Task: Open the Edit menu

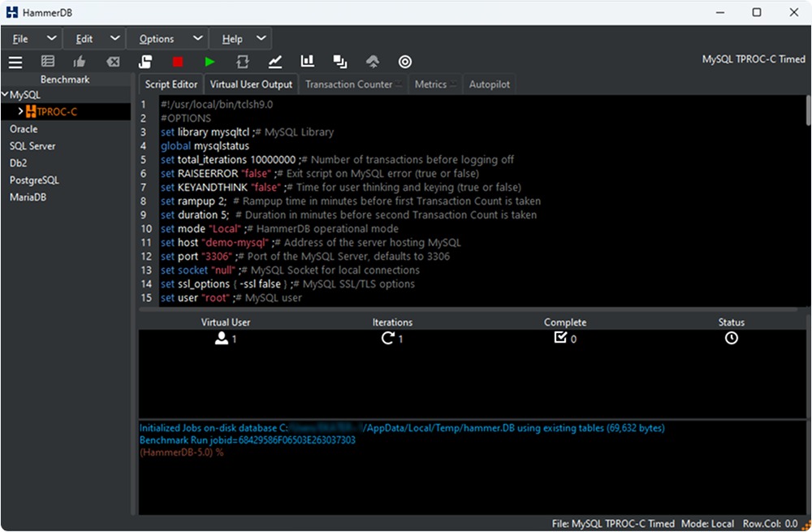Action: click(84, 39)
